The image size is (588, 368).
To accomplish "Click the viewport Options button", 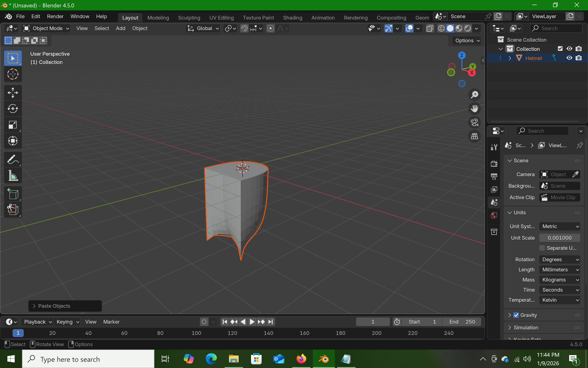I will (467, 41).
